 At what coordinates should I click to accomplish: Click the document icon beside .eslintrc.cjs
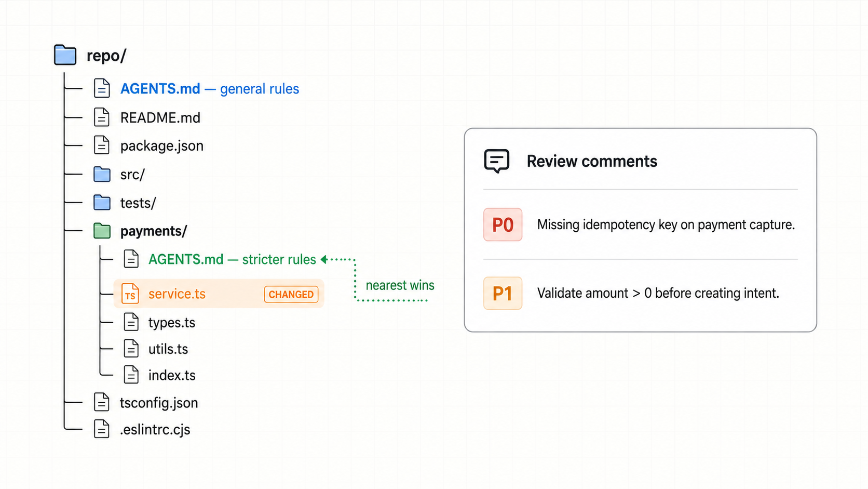click(102, 429)
